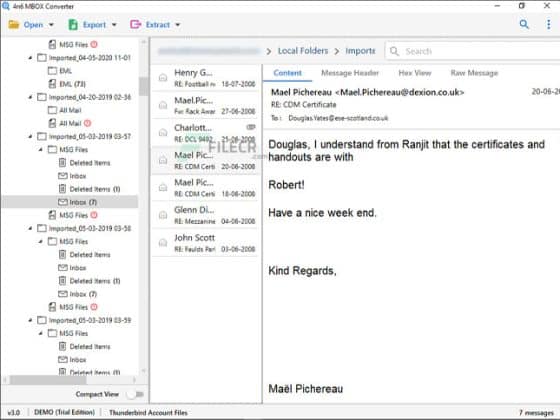Expand the Open dropdown arrow

[51, 25]
